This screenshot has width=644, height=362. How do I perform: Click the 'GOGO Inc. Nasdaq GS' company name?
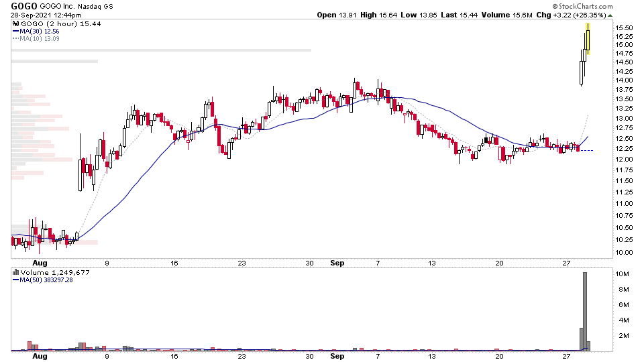coord(76,6)
